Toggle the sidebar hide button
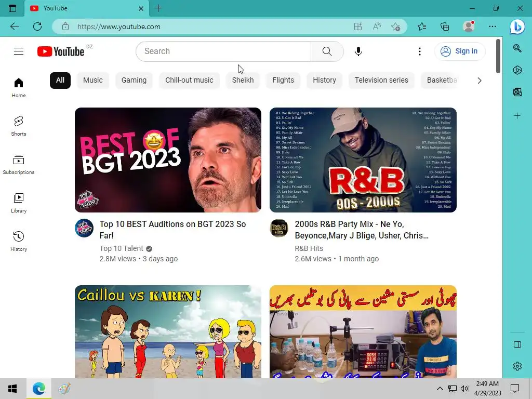The height and width of the screenshot is (399, 532). pyautogui.click(x=517, y=344)
